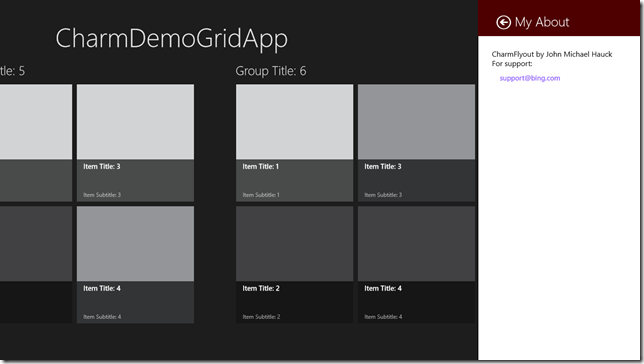Click Item Subtitle: 4 text in Group 5
The width and height of the screenshot is (644, 364).
coord(102,317)
